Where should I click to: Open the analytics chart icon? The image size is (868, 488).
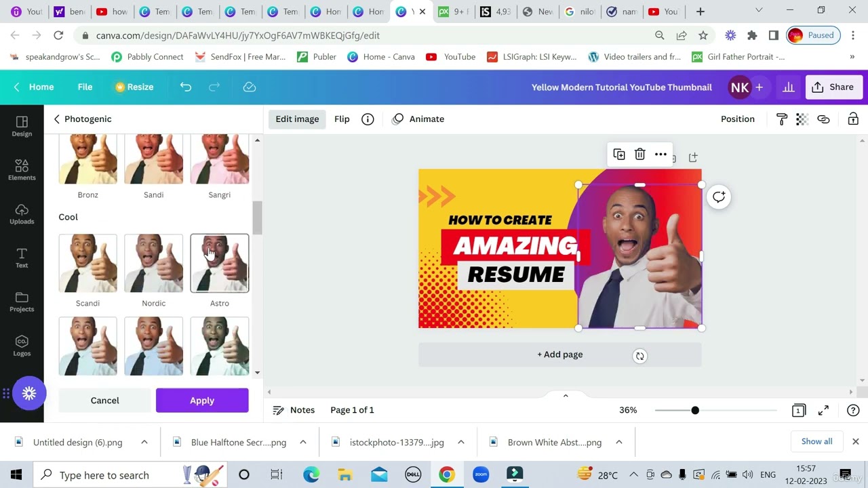click(x=789, y=87)
